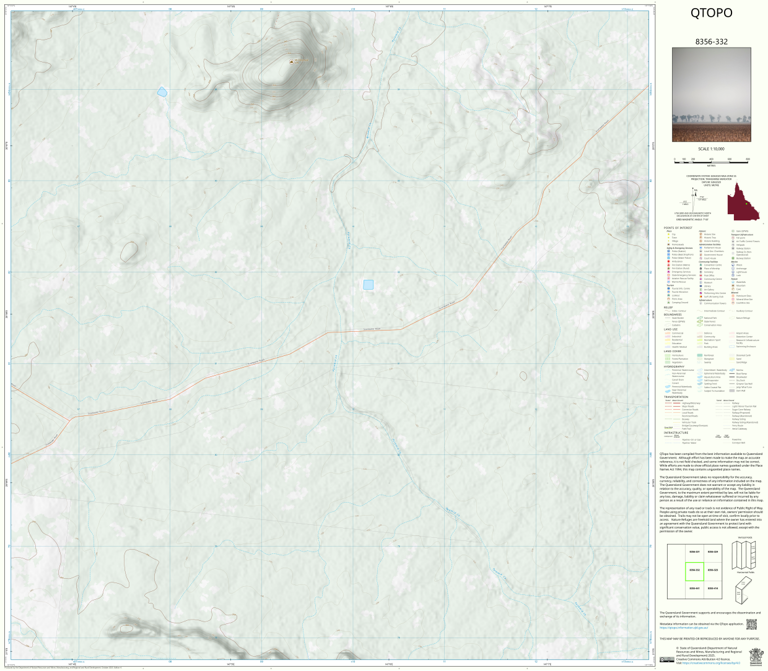The width and height of the screenshot is (768, 671).
Task: Open the QTopo application web link
Action: pos(683,628)
